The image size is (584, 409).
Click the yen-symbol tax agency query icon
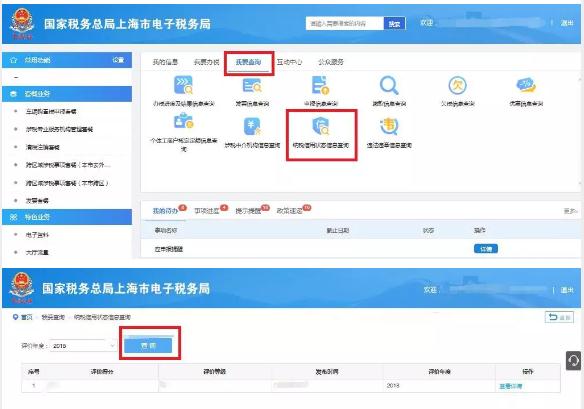click(252, 126)
